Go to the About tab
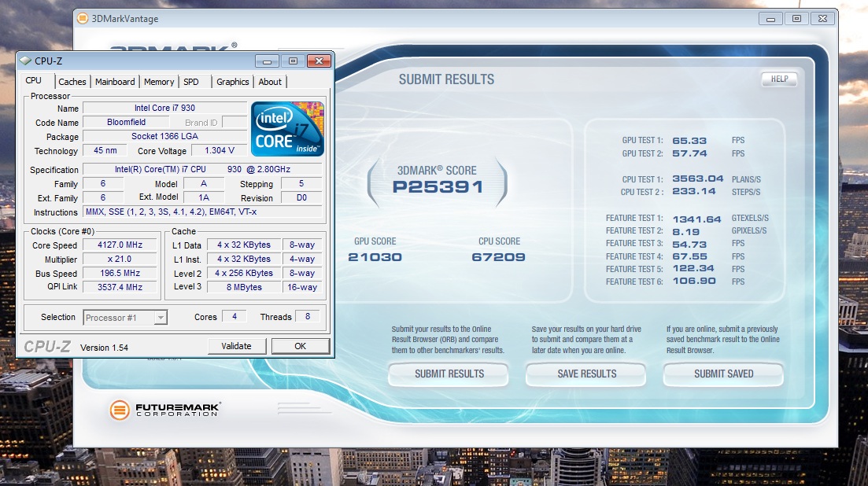Screen dimensions: 868x486 (x=270, y=82)
